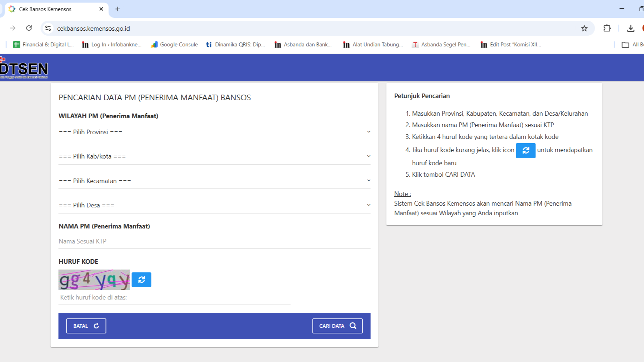This screenshot has height=362, width=644.
Task: Bookmark this page with the star icon
Action: tap(584, 29)
